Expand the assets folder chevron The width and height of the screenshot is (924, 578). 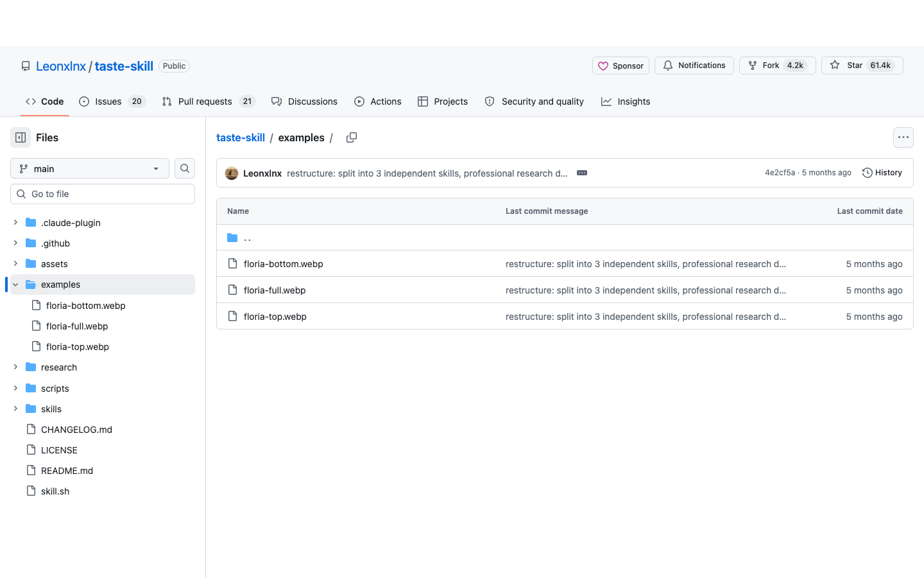(x=15, y=263)
